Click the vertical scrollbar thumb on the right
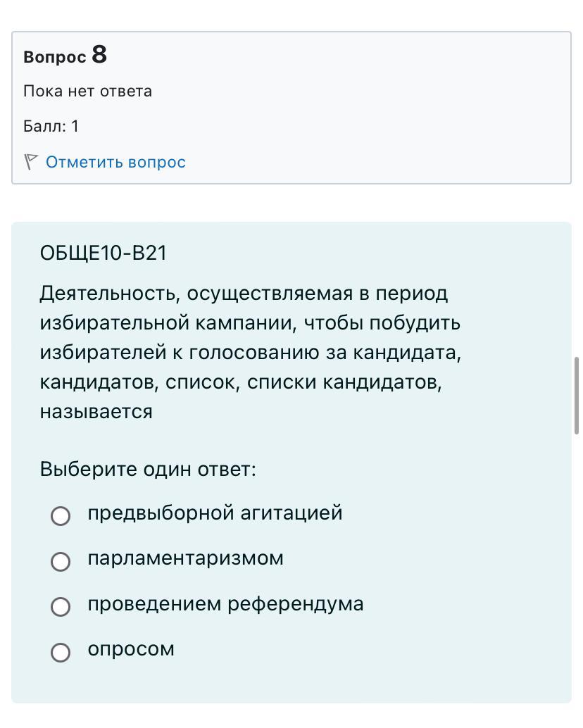This screenshot has height=728, width=583. (577, 396)
